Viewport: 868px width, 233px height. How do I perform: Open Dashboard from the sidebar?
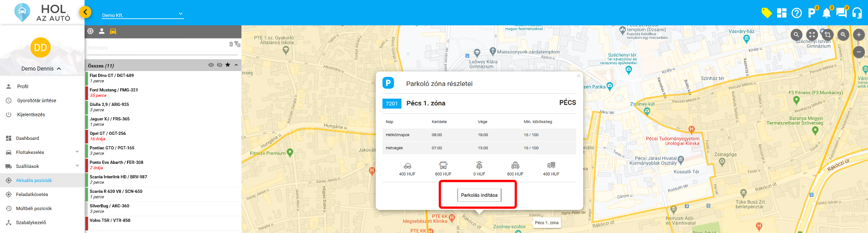click(28, 138)
